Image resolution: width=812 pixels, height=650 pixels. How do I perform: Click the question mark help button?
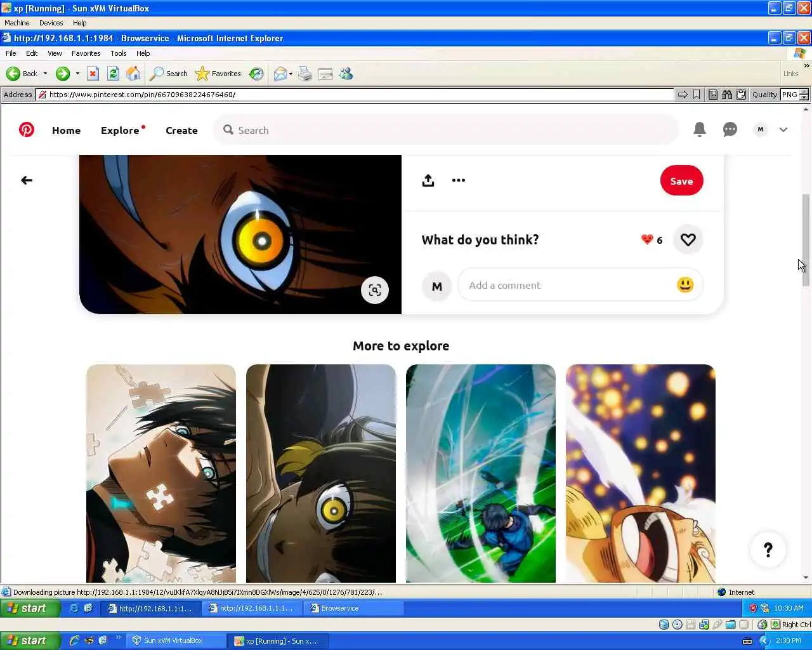(768, 550)
